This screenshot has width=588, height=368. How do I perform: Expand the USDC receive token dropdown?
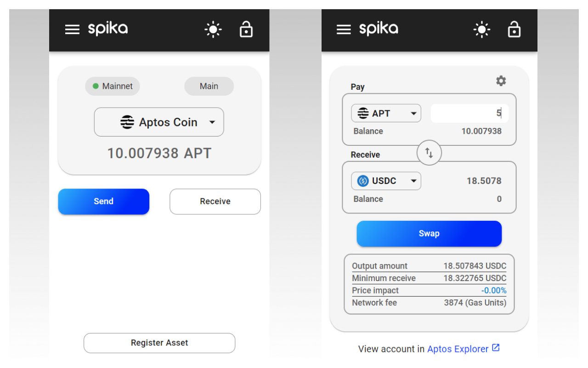coord(413,181)
